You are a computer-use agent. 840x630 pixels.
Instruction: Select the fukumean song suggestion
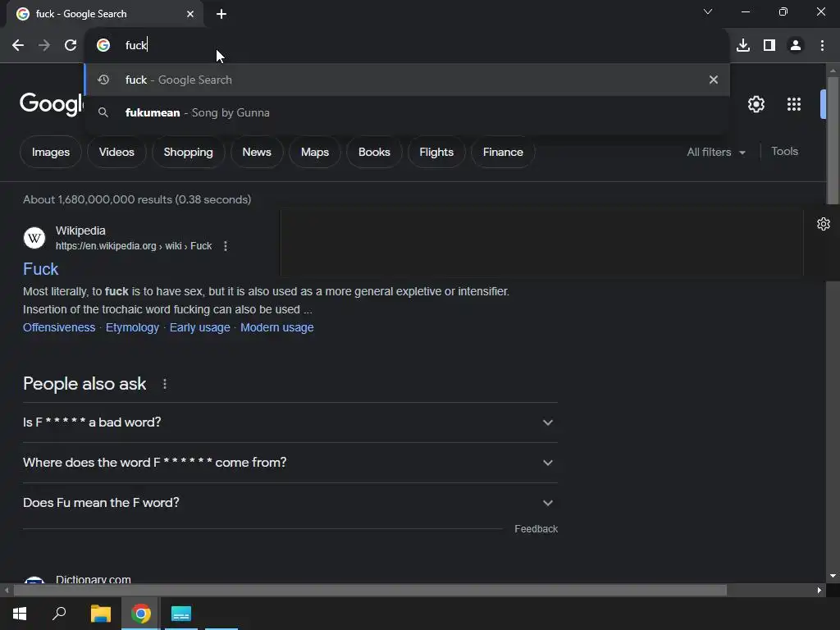coord(407,112)
